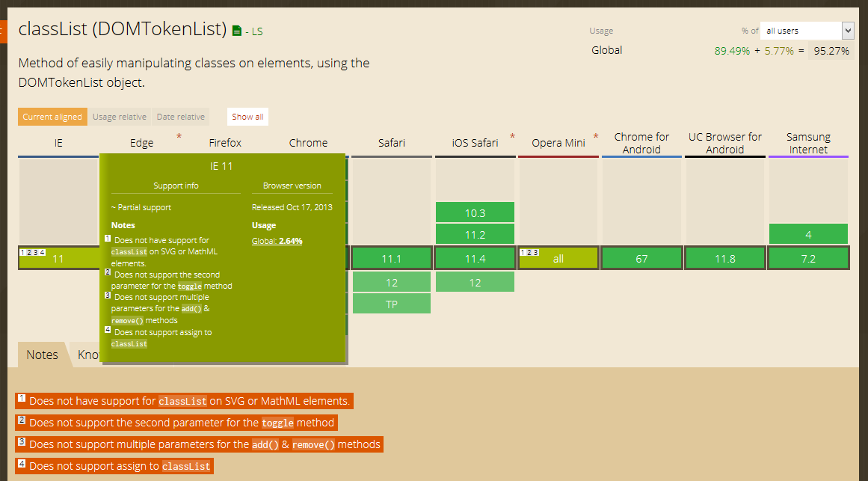Click the Opera Mini all cell
Screen dimensions: 868x481
click(558, 259)
